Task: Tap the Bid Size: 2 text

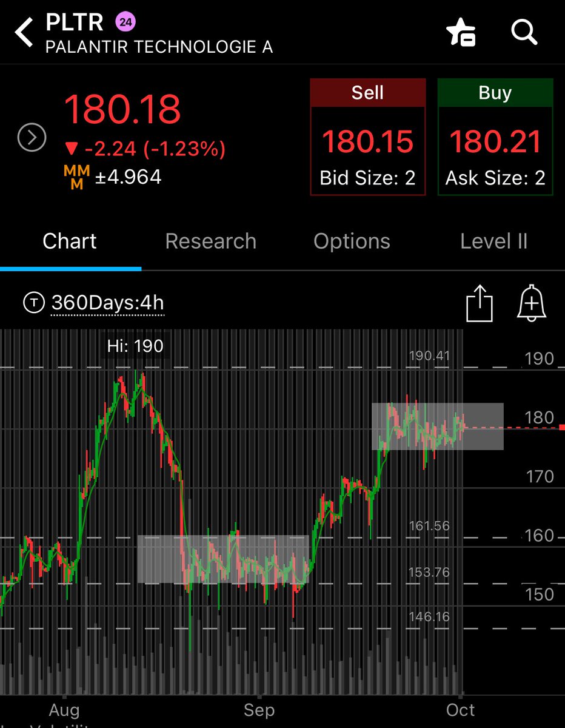Action: click(367, 178)
